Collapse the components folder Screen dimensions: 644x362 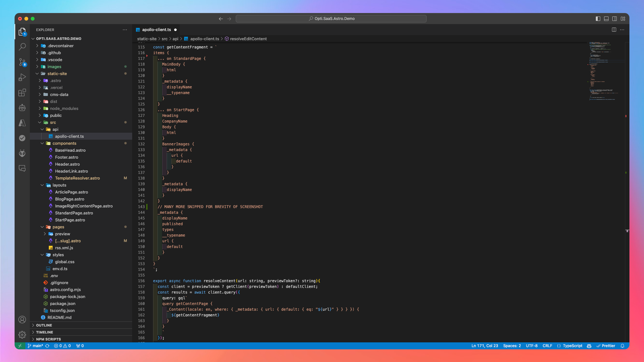click(64, 143)
